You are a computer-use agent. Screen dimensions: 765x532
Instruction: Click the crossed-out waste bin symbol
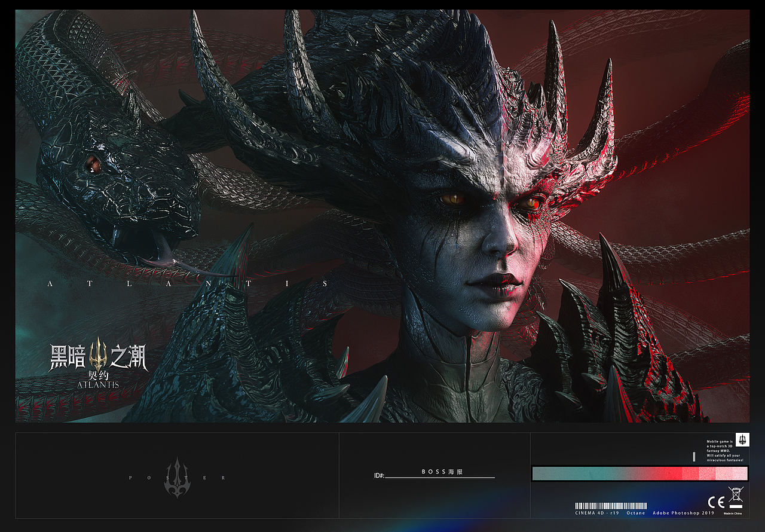pos(736,497)
